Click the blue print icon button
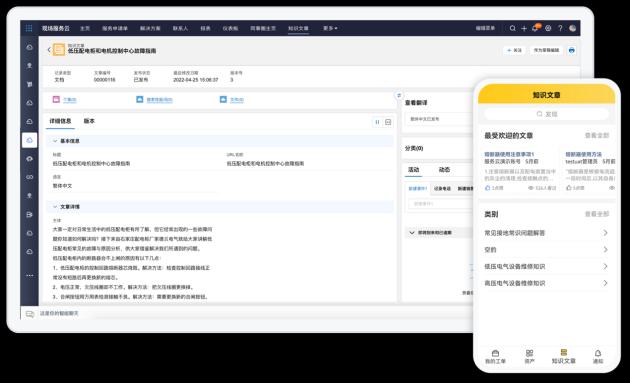The width and height of the screenshot is (630, 383). tap(572, 50)
